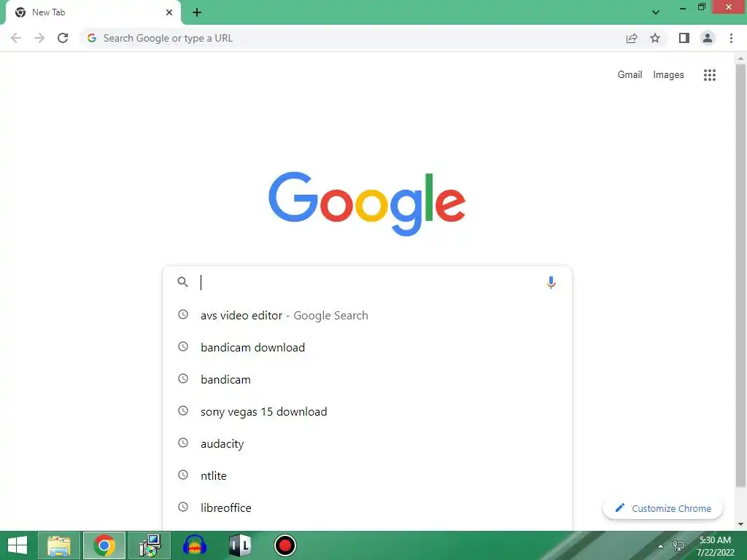
Task: Bookmark this tab with the star icon
Action: 655,38
